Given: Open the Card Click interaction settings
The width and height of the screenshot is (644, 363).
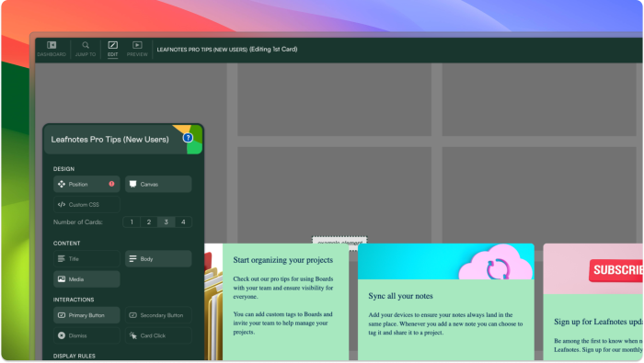Looking at the screenshot, I should (x=158, y=335).
